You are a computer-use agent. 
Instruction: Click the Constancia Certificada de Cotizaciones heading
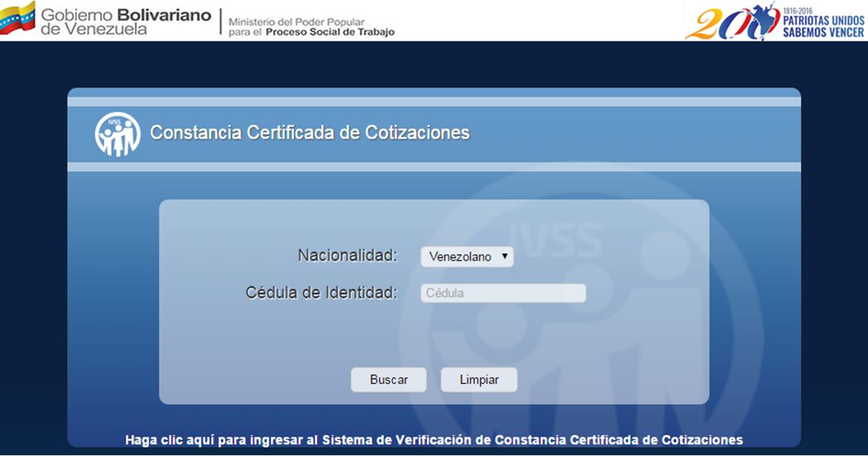click(309, 133)
